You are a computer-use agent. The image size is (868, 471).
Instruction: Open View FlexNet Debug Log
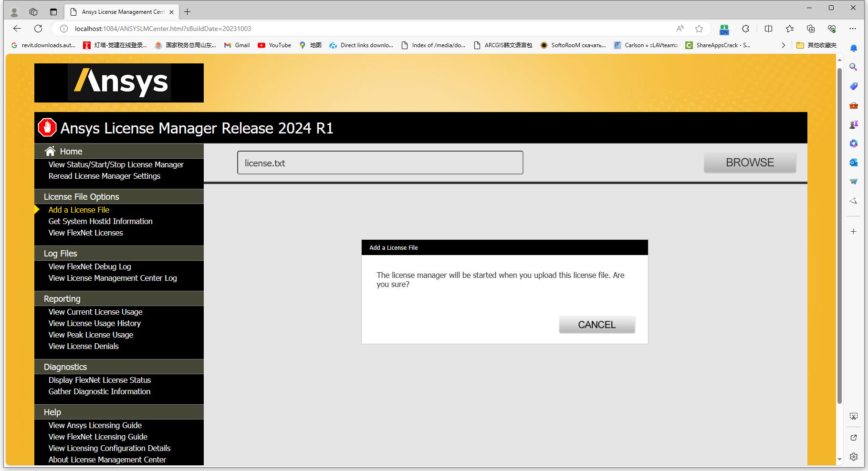(90, 266)
